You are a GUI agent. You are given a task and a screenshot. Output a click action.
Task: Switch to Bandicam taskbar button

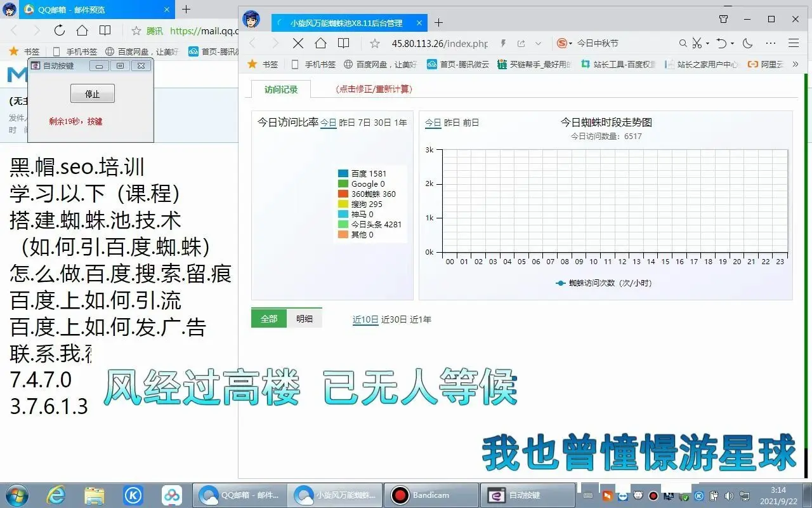[433, 495]
